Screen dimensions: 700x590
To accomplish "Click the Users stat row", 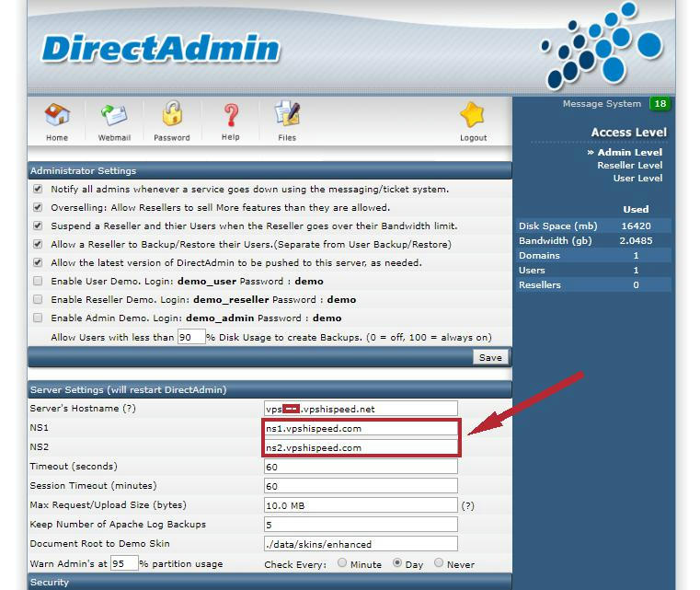I will pyautogui.click(x=593, y=271).
